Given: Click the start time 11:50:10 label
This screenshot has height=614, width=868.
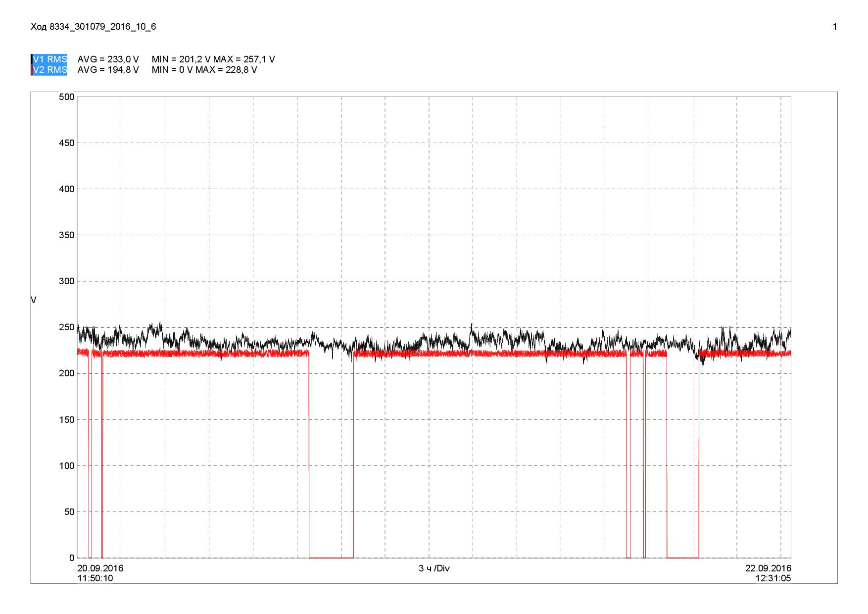Looking at the screenshot, I should point(95,578).
